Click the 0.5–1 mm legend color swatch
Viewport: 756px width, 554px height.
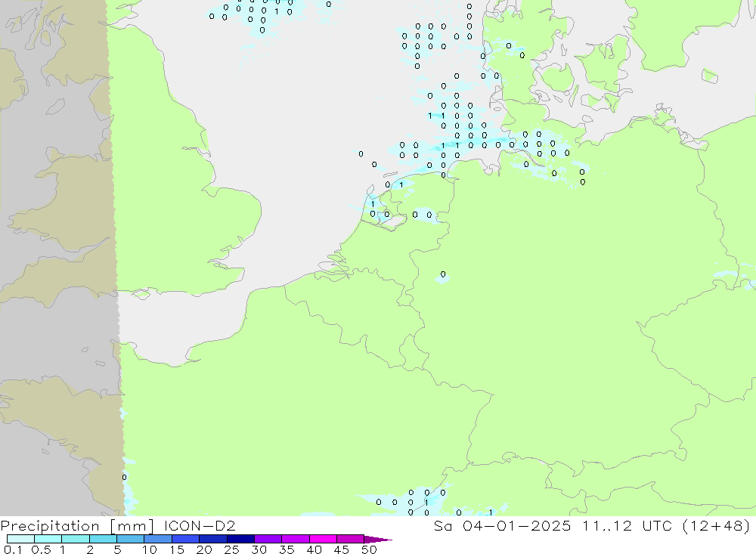click(x=48, y=539)
